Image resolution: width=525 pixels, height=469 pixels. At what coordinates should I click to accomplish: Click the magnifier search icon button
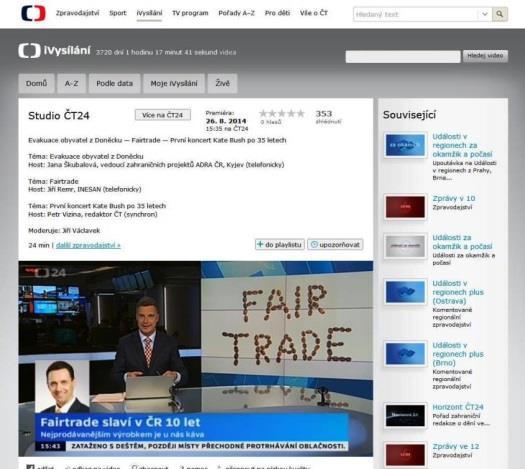pos(500,14)
